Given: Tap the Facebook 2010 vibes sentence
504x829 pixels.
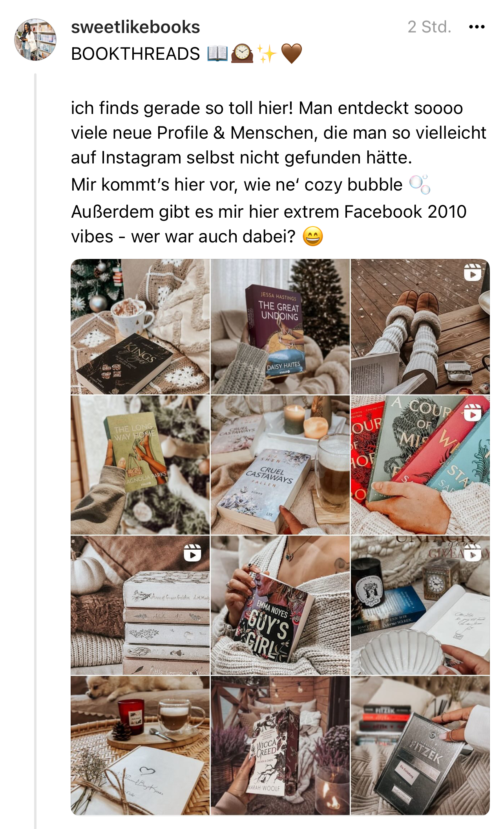Looking at the screenshot, I should pos(269,224).
